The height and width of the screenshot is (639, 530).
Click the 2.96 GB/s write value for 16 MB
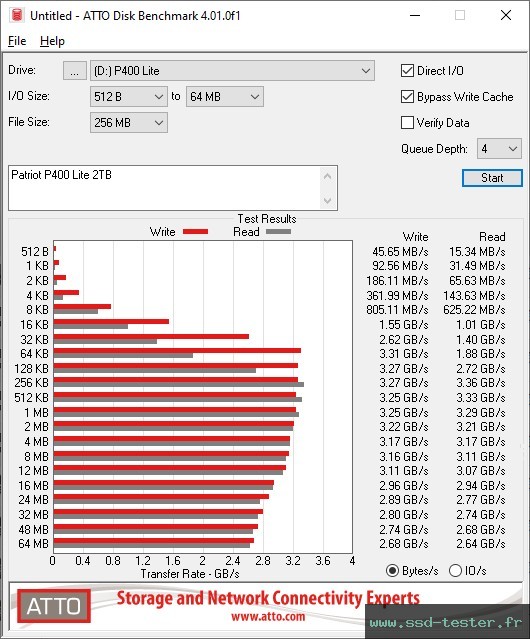coord(404,486)
